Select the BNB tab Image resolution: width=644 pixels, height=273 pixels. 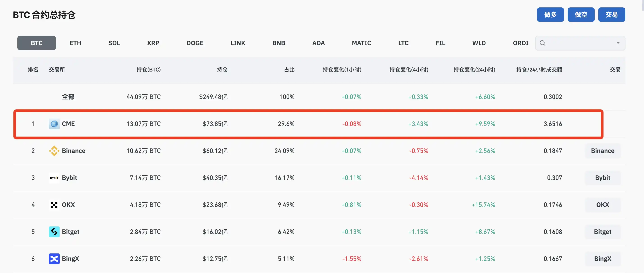click(x=279, y=43)
